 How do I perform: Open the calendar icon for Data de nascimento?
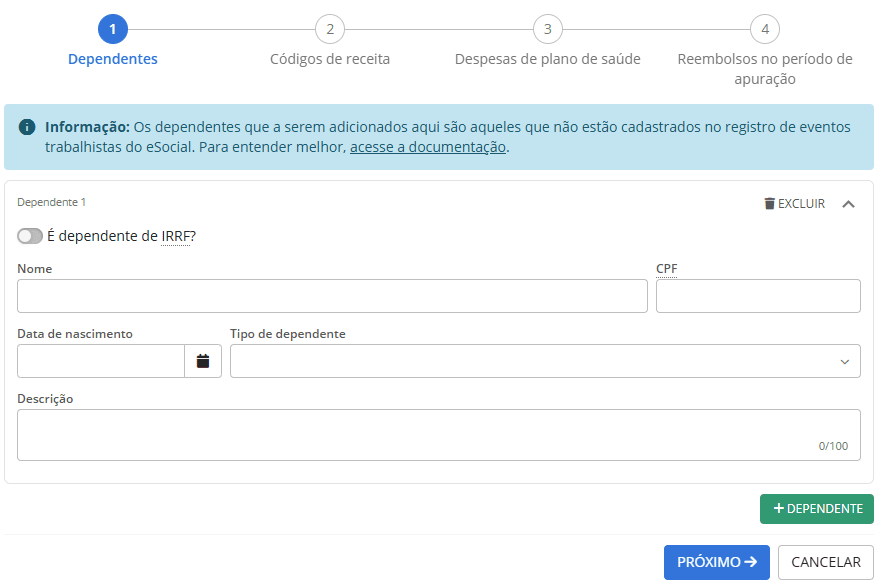[202, 361]
